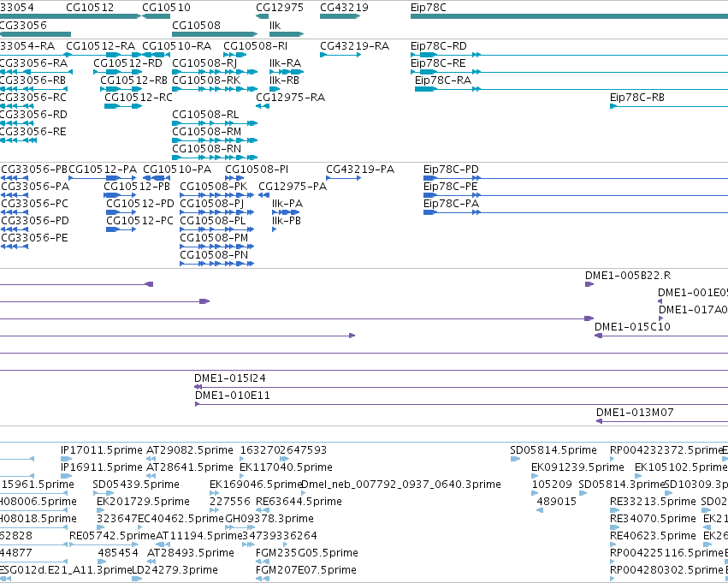Select the Eip78C gene label
728x583 pixels.
point(428,8)
